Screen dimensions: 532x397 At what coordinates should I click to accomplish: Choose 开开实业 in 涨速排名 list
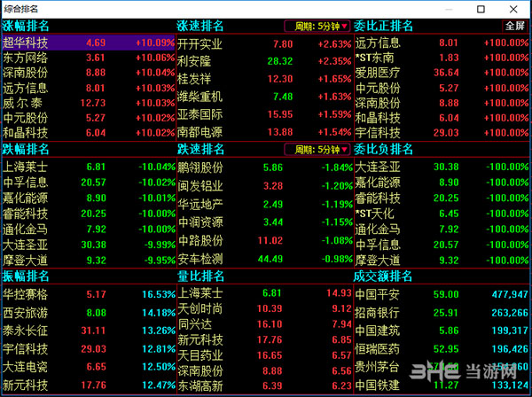[201, 43]
